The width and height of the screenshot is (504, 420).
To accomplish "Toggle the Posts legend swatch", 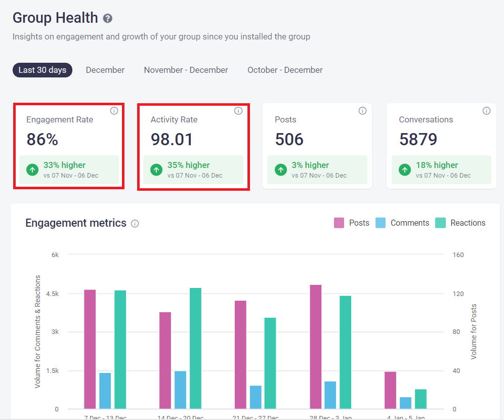I will [x=339, y=223].
